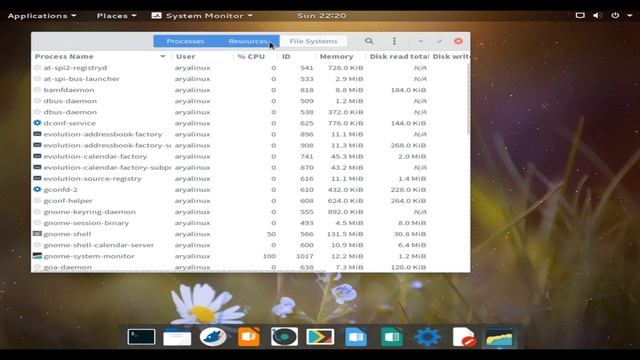Sort by the Process Name column header
The height and width of the screenshot is (360, 640).
[101, 56]
